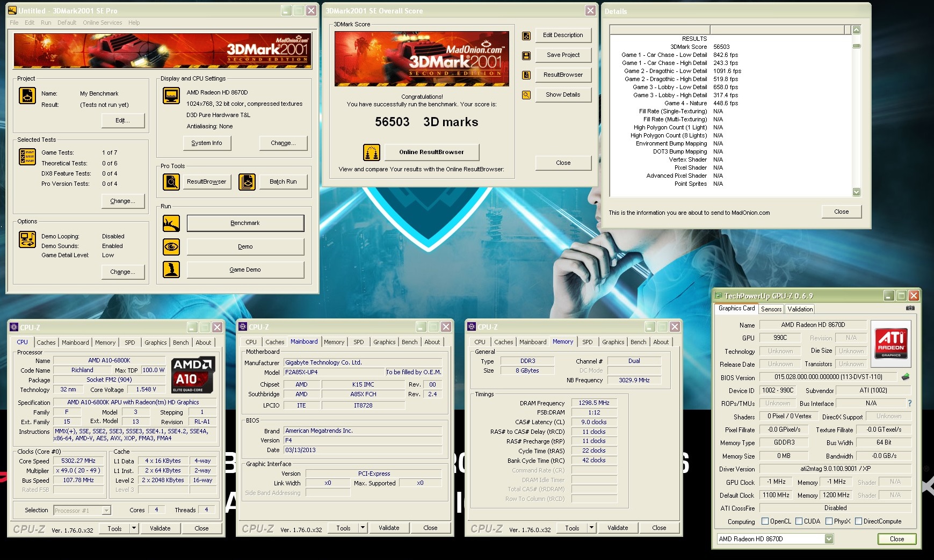Image resolution: width=934 pixels, height=560 pixels.
Task: Click the Selected Tests checklist icon
Action: point(27,157)
